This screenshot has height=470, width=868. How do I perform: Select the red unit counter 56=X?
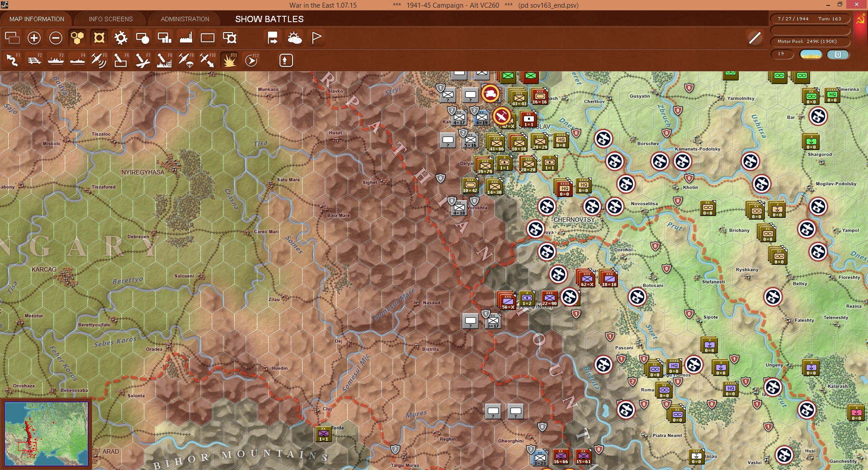tap(508, 301)
